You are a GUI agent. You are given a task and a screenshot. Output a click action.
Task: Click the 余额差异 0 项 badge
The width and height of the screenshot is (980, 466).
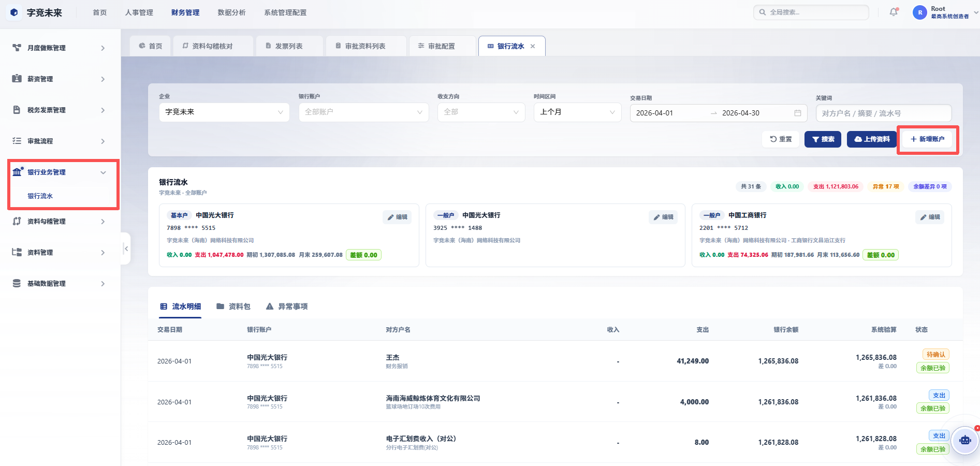pos(930,186)
